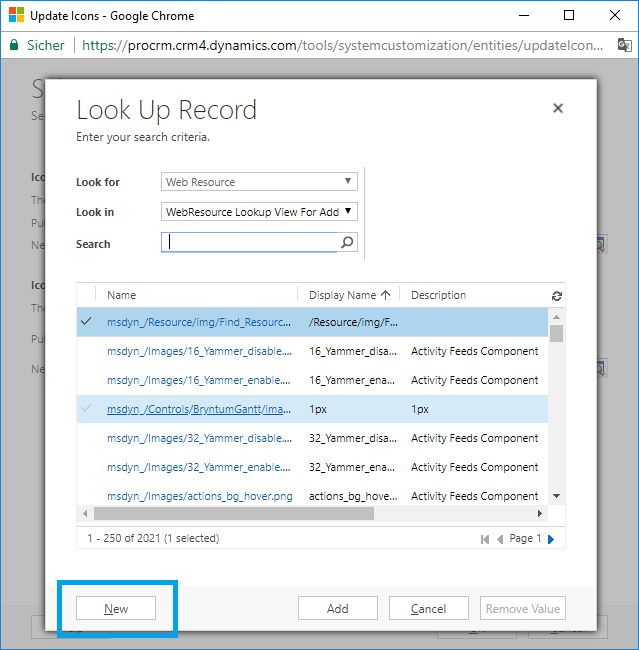Click the search magnifier icon
The height and width of the screenshot is (650, 639).
347,242
